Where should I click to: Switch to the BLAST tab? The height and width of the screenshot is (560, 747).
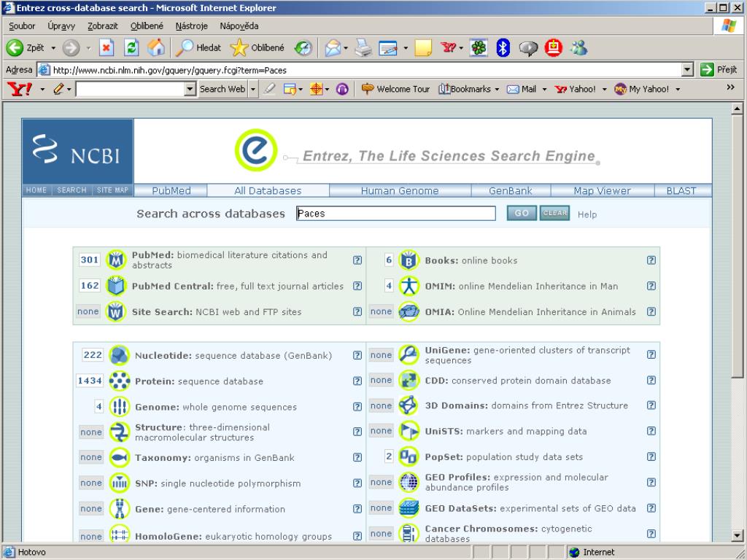click(x=681, y=190)
